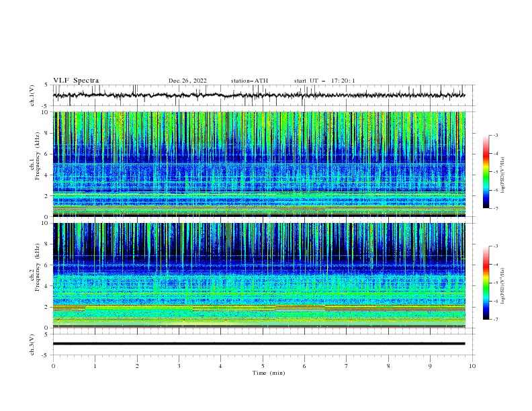Click the "-7" tick on the ch.2 color bar
The height and width of the screenshot is (411, 532).
click(495, 320)
